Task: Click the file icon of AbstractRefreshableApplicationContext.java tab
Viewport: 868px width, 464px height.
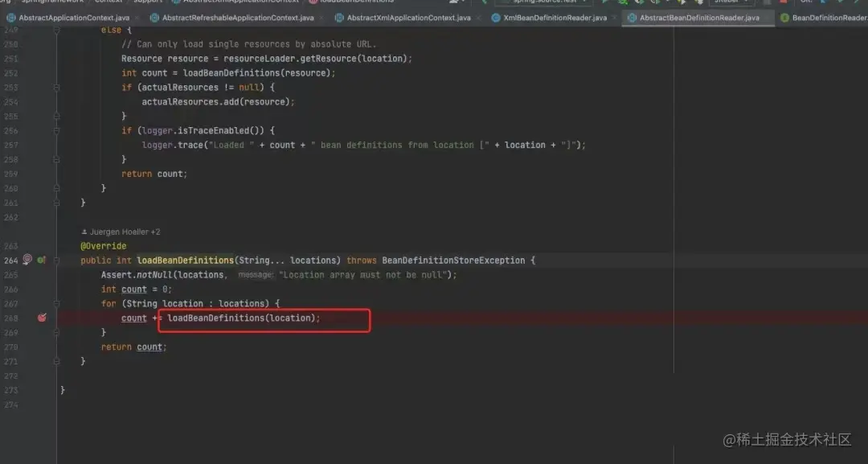Action: coord(154,18)
